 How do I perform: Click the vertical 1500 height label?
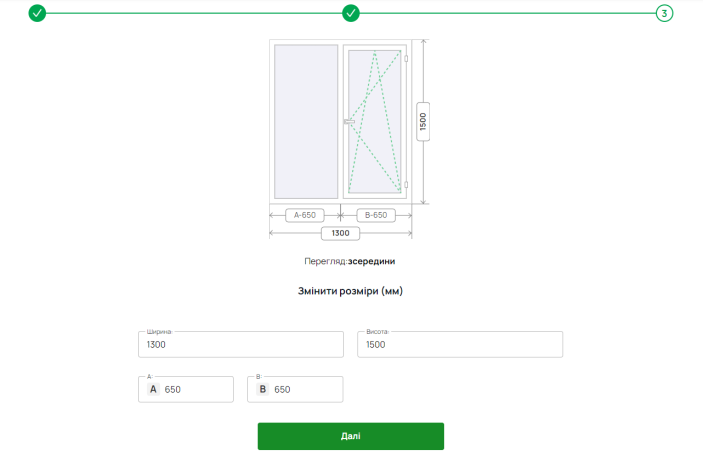[x=423, y=121]
